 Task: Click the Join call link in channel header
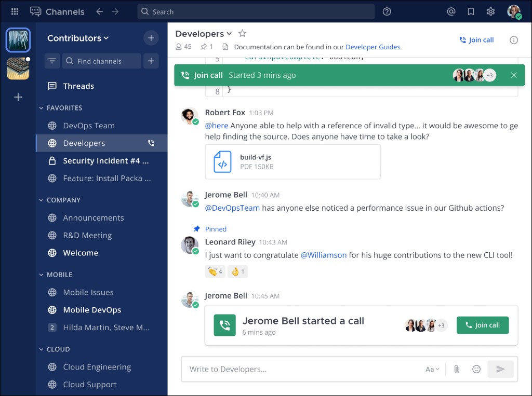coord(476,40)
